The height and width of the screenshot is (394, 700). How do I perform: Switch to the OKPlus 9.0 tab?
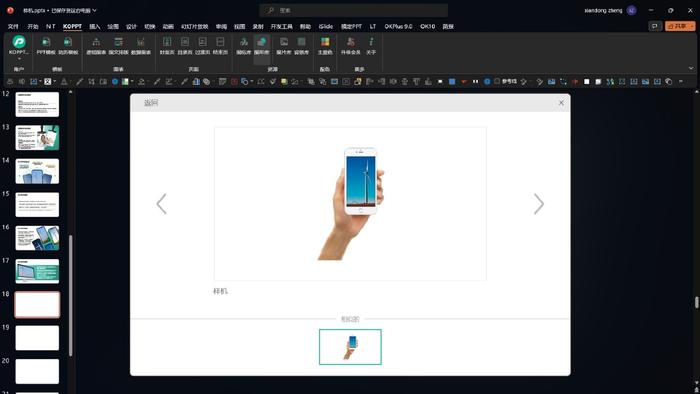[x=398, y=26]
